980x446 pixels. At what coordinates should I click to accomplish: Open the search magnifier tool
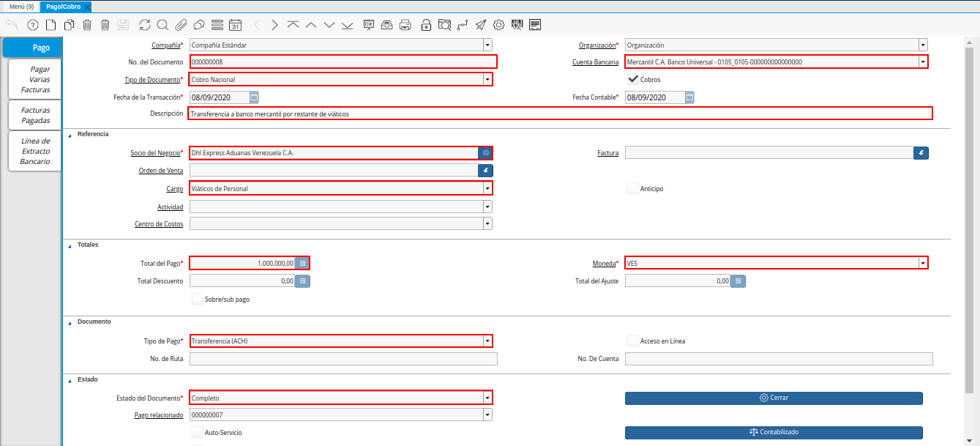(162, 25)
